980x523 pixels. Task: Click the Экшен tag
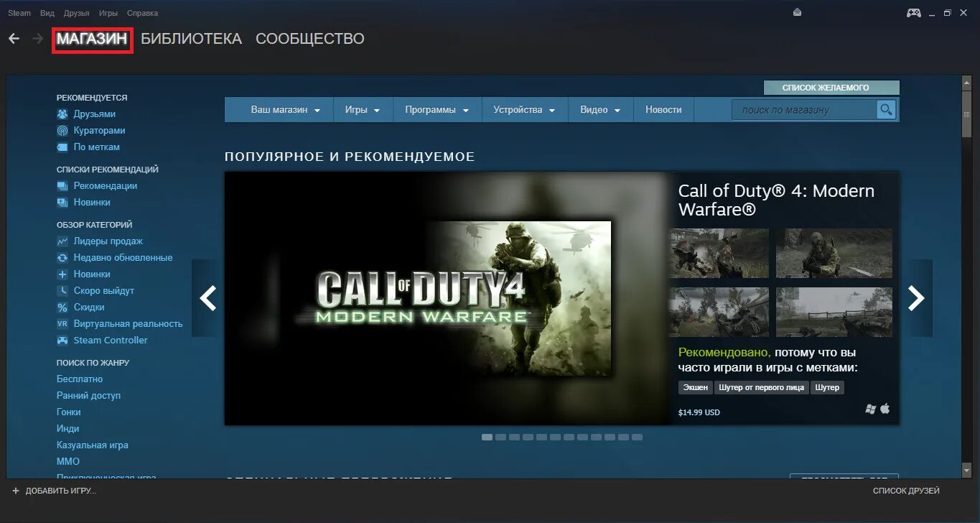point(695,387)
